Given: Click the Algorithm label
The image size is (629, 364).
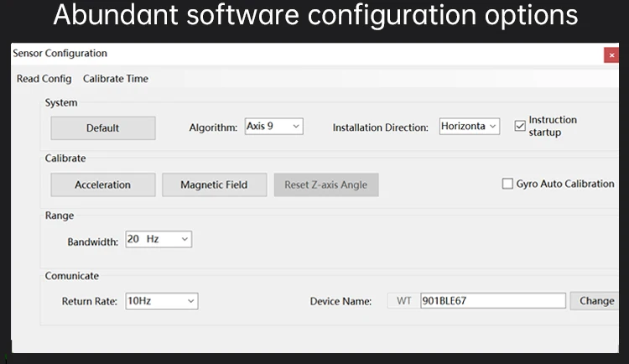Looking at the screenshot, I should click(213, 127).
